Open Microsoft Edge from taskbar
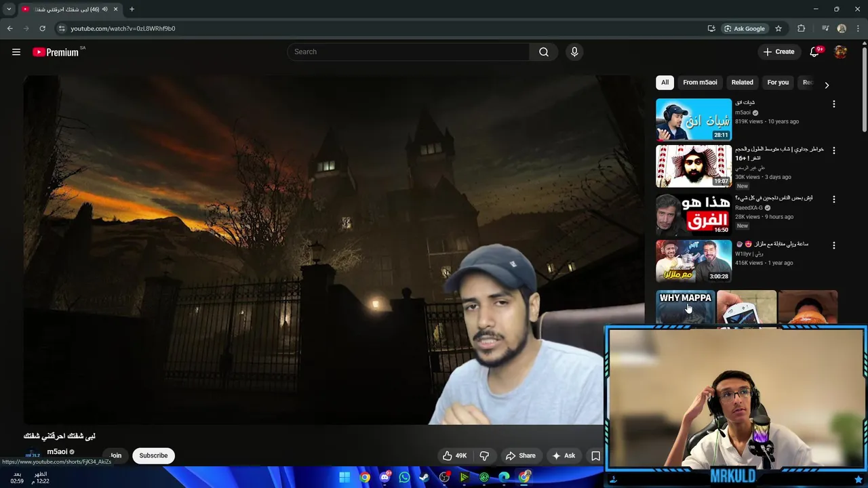 pyautogui.click(x=504, y=477)
